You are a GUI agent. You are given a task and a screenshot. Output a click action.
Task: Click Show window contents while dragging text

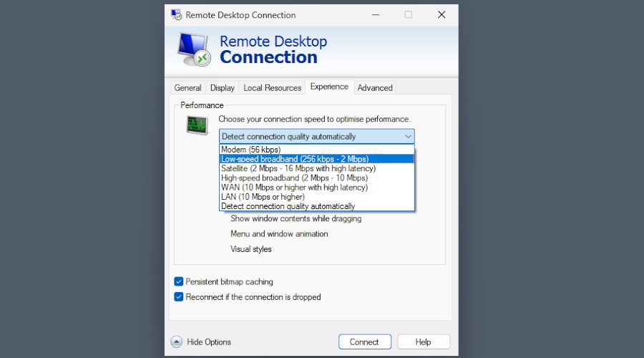[x=296, y=218]
